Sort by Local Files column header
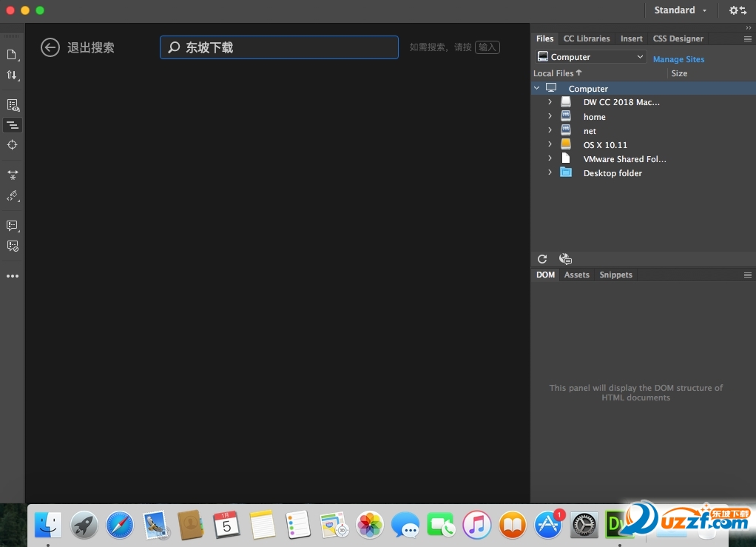 pyautogui.click(x=557, y=73)
